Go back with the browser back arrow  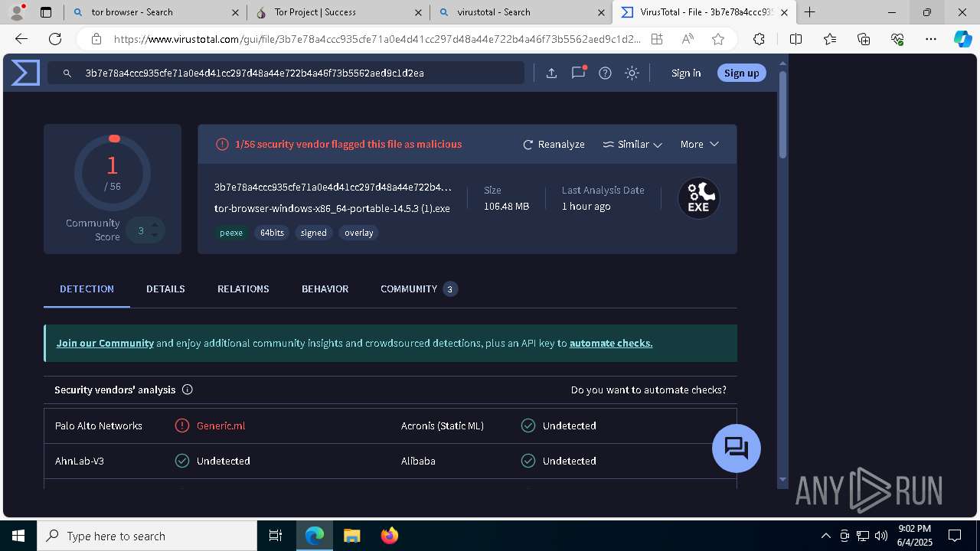click(x=21, y=39)
